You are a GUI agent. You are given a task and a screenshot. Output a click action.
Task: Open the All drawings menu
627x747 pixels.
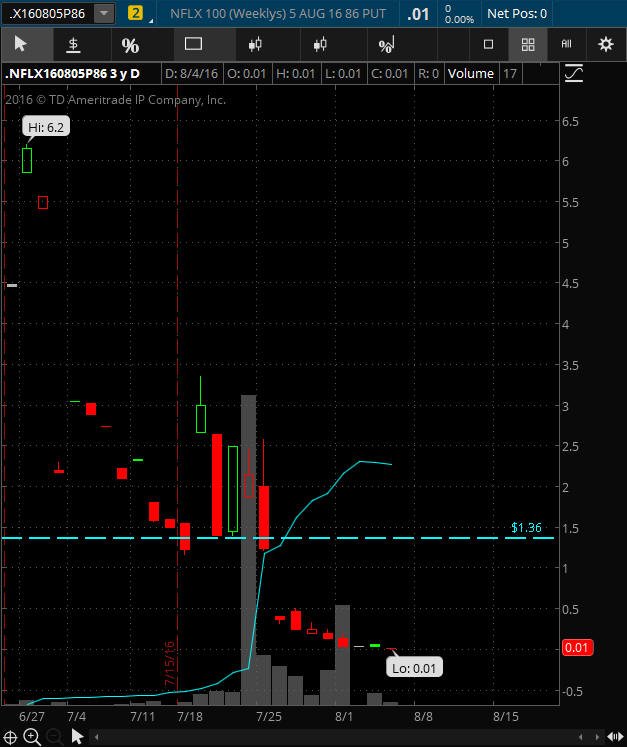click(x=566, y=44)
